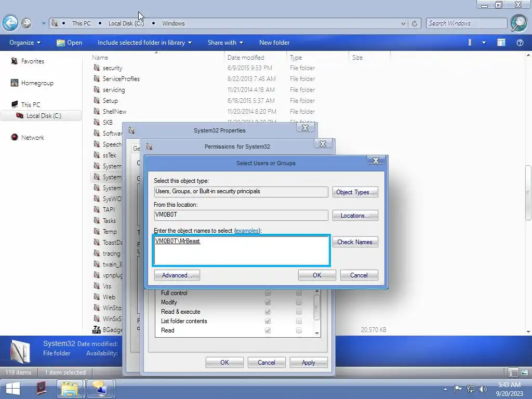Select the Tasks folder icon
The width and height of the screenshot is (532, 399).
point(97,220)
